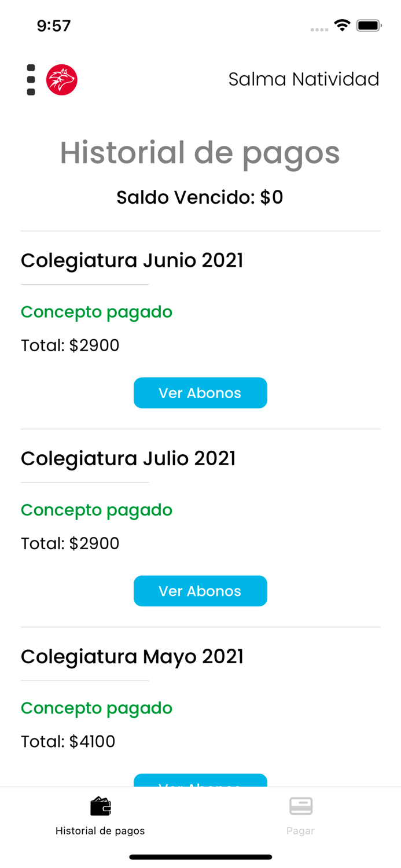The height and width of the screenshot is (868, 401).
Task: Tap the red wolf school logo
Action: [x=62, y=79]
